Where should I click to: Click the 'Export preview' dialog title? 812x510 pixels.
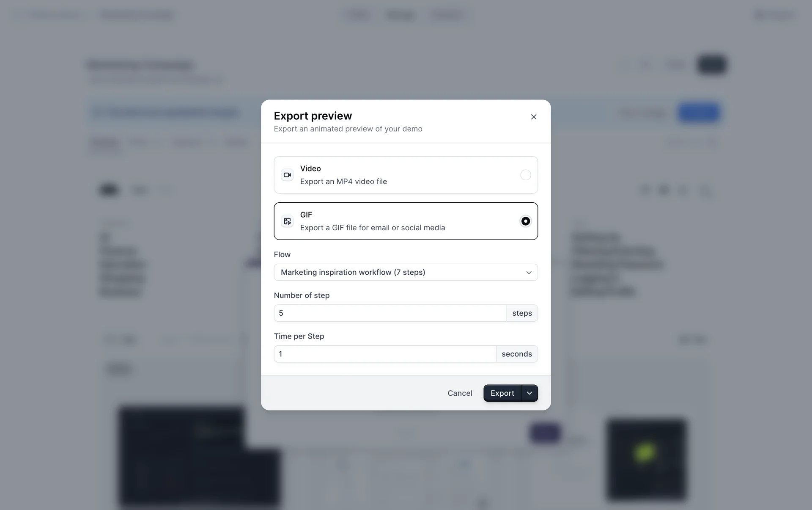pos(313,116)
